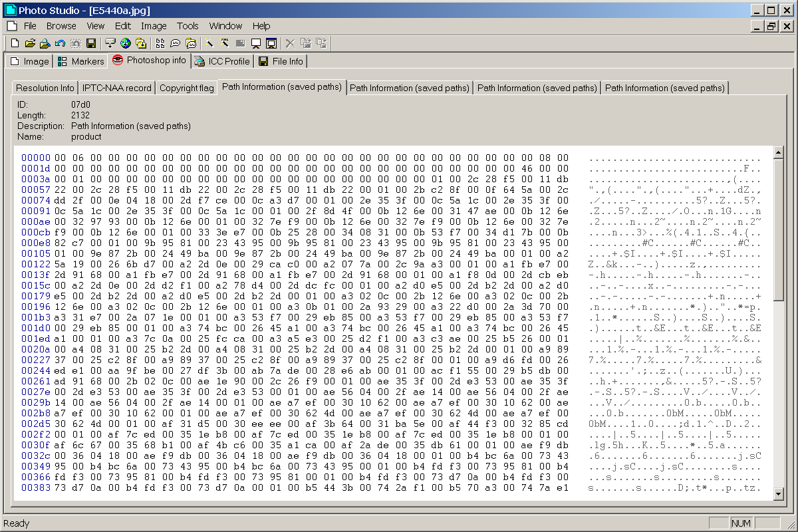798x532 pixels.
Task: Click the thumbnails grid toolbar icon
Action: [160, 43]
